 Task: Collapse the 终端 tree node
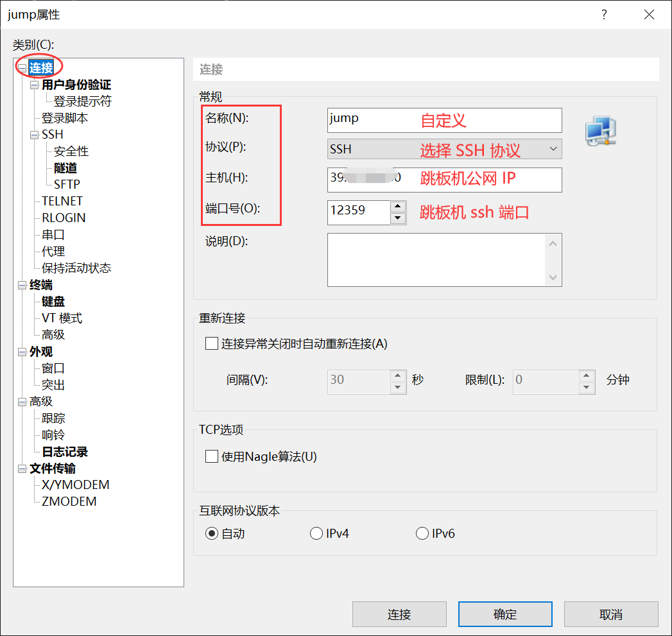pyautogui.click(x=22, y=286)
